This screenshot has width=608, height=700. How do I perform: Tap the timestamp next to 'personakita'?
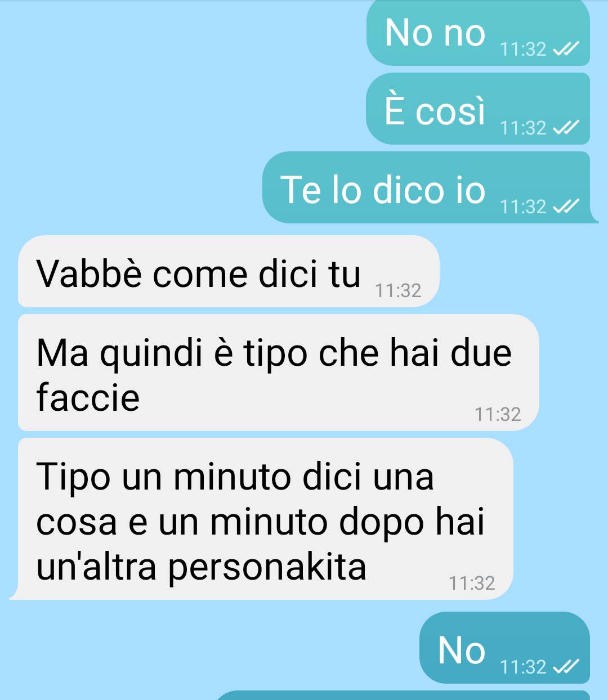pyautogui.click(x=472, y=584)
